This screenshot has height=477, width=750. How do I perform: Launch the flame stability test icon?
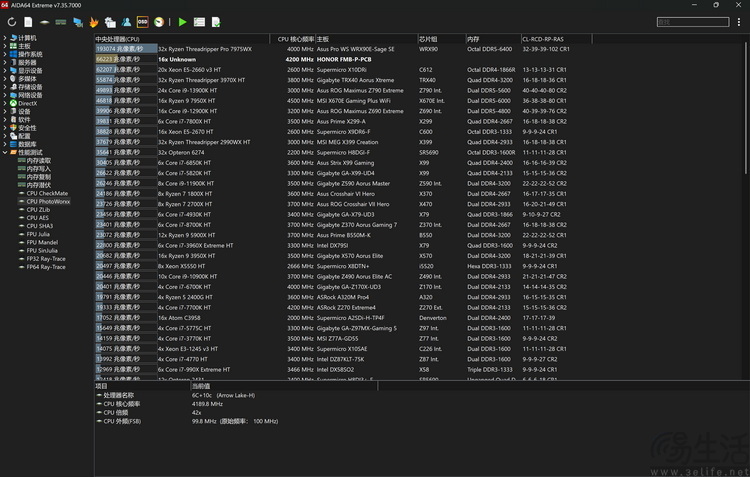point(94,22)
